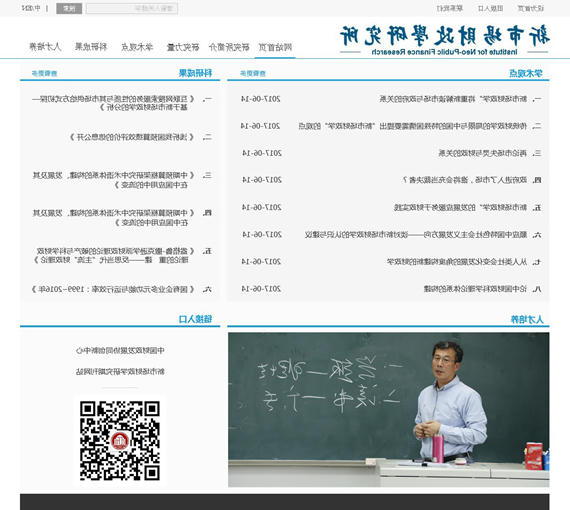Viewport: 570px width, 510px height.
Task: Open the 人才培养 navigation item
Action: [45, 47]
